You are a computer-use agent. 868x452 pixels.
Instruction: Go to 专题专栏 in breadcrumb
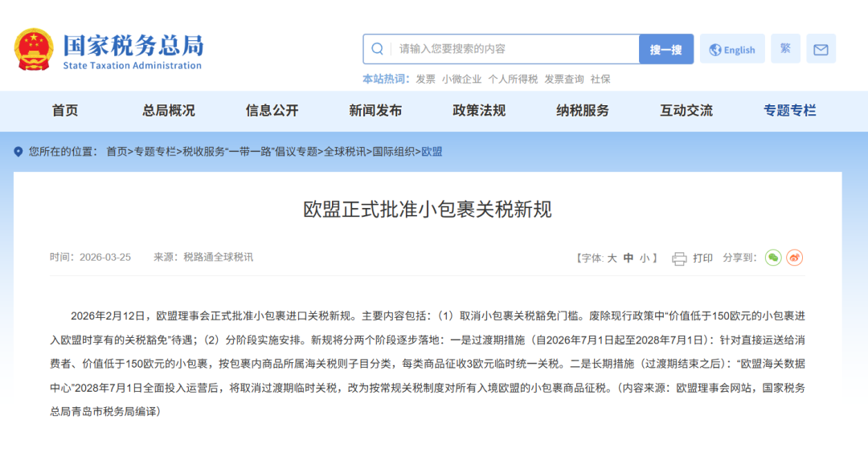(x=155, y=152)
